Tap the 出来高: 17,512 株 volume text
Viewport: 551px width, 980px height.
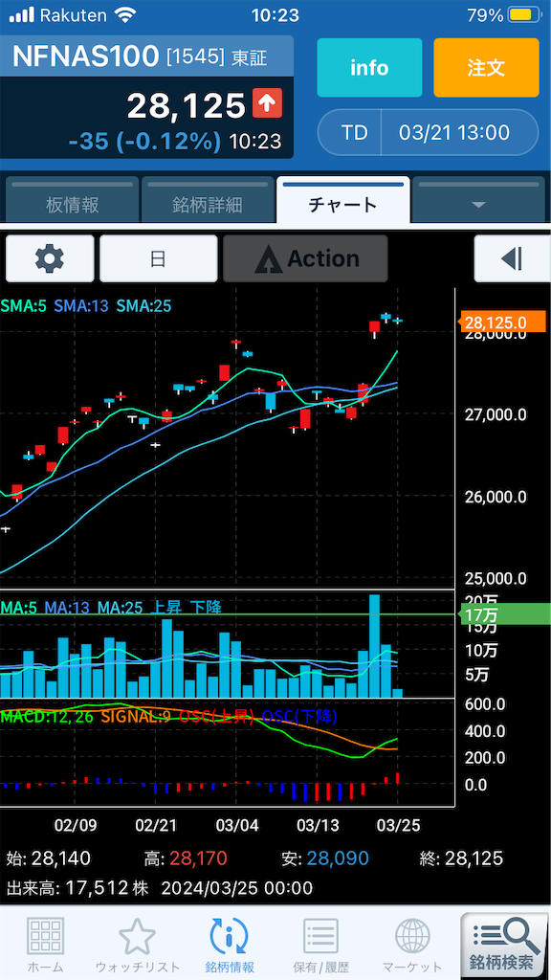coord(77,888)
